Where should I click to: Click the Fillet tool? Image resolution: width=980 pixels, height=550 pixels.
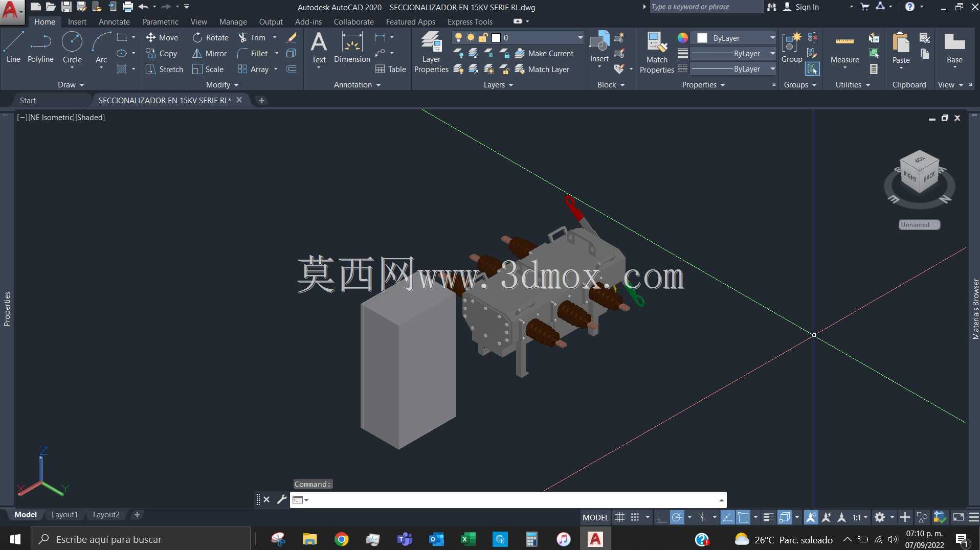click(x=253, y=53)
